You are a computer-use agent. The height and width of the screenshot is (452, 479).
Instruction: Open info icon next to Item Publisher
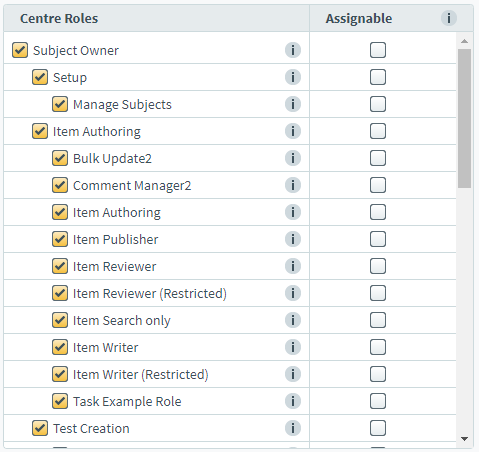point(293,239)
